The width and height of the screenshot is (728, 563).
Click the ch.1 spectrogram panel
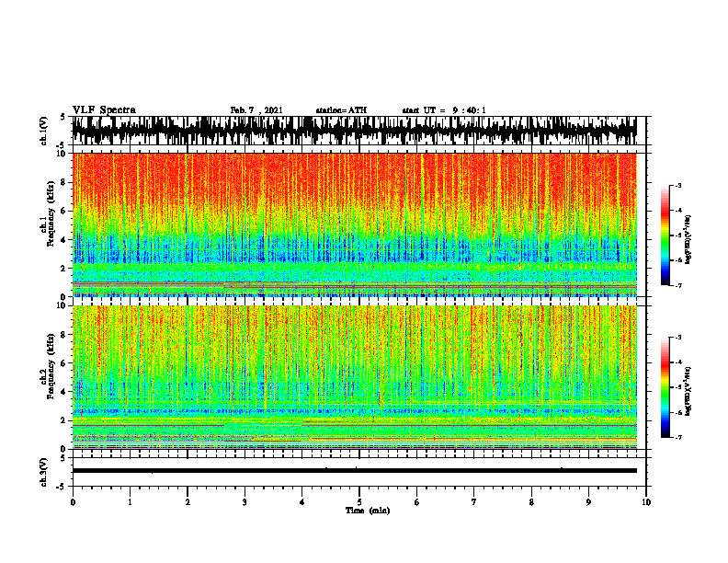coord(354,224)
